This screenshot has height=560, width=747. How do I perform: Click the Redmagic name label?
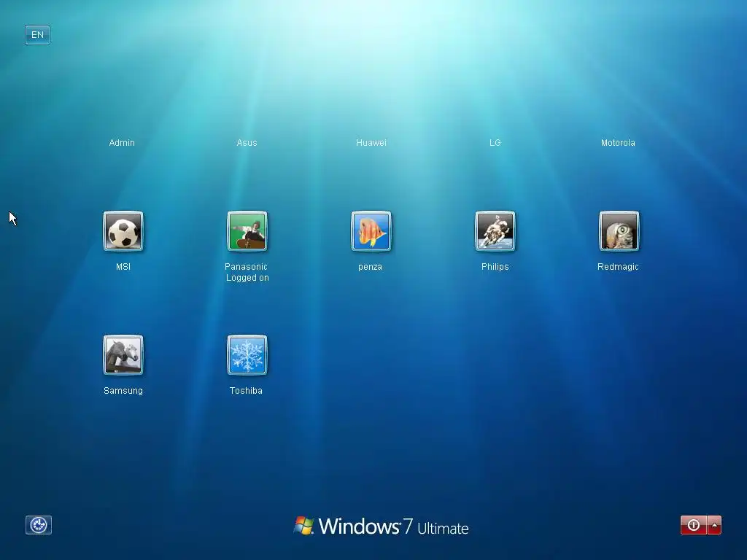(618, 267)
